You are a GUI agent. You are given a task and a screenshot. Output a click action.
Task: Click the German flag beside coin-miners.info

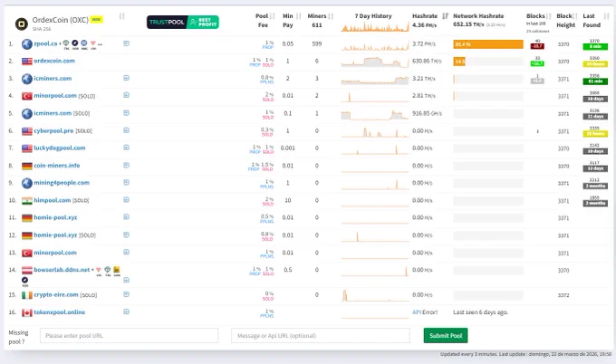coord(27,166)
